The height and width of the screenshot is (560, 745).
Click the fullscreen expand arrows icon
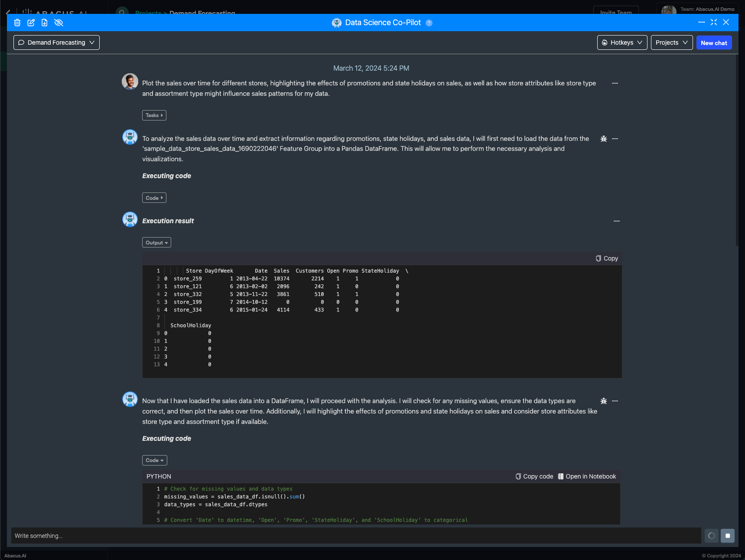714,23
